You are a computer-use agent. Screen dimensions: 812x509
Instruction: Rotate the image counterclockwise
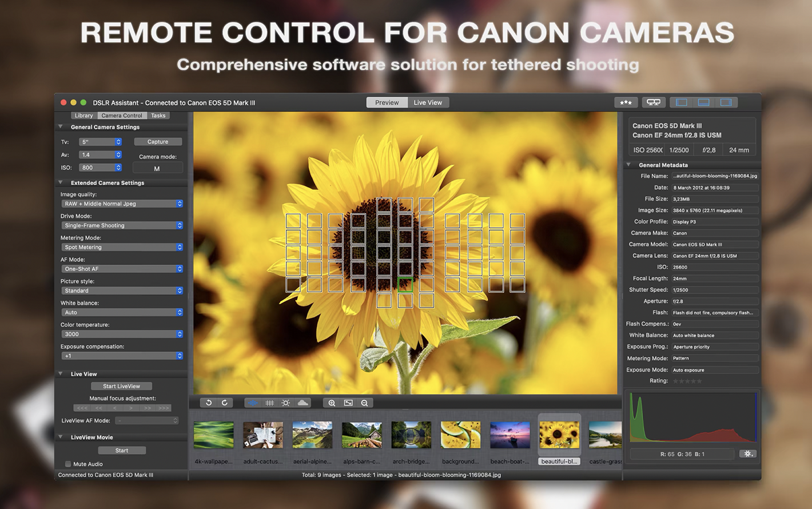click(209, 403)
